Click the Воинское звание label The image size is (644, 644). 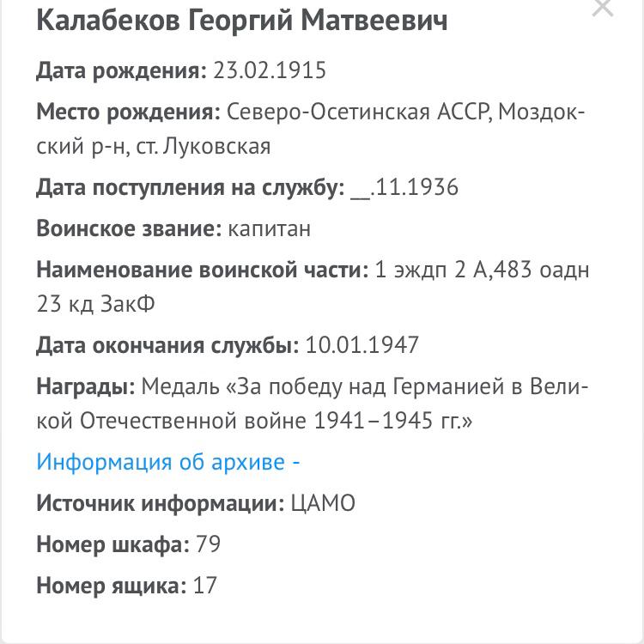pyautogui.click(x=130, y=228)
